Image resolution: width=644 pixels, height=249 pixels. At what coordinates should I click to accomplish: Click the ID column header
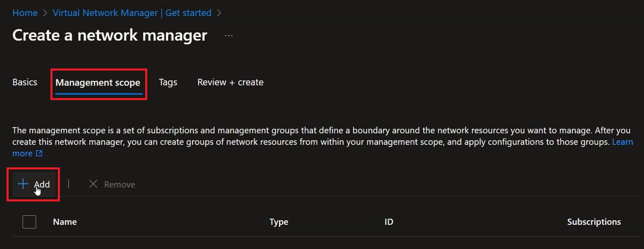389,222
